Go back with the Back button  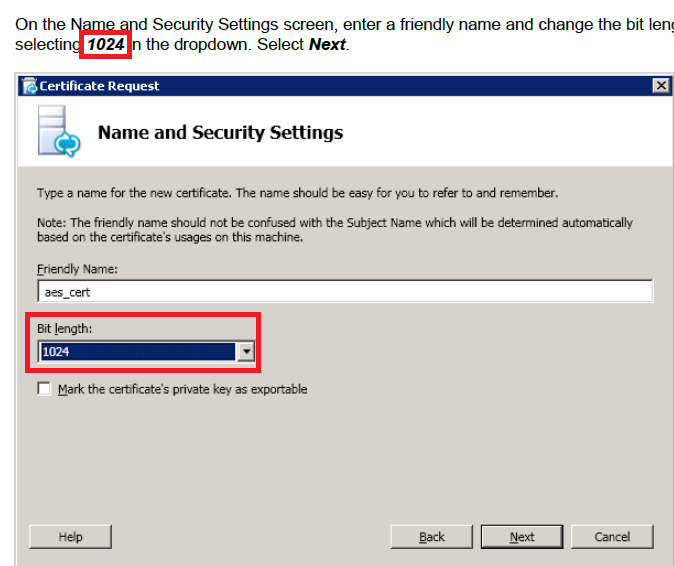pos(432,537)
